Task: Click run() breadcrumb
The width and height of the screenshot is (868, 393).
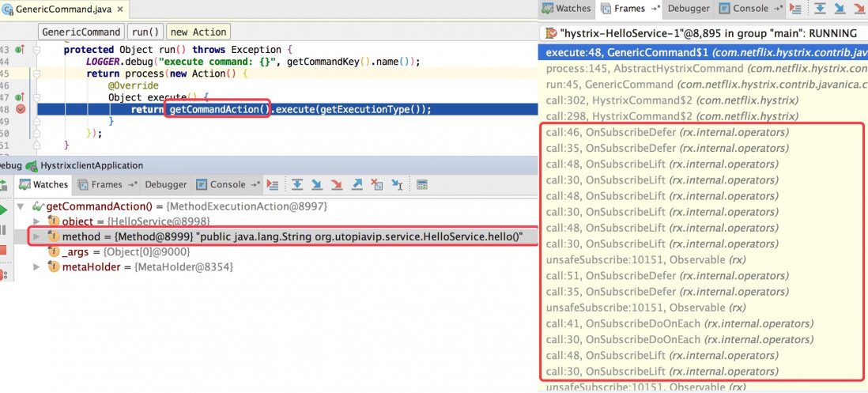Action: [x=145, y=32]
